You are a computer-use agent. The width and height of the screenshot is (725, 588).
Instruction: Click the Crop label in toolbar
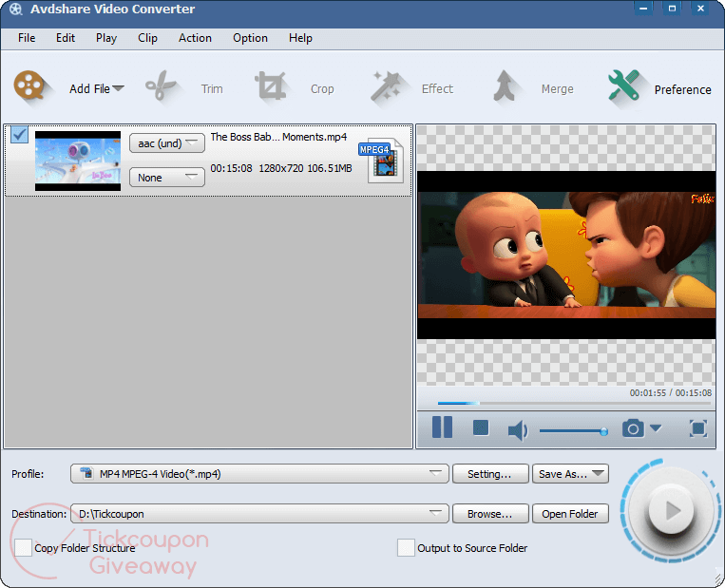coord(322,88)
